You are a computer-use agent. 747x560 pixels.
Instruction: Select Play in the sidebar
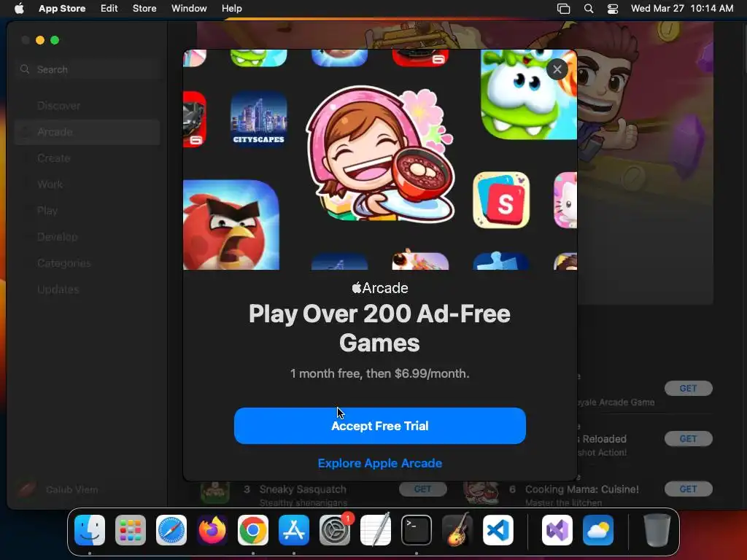88,211
